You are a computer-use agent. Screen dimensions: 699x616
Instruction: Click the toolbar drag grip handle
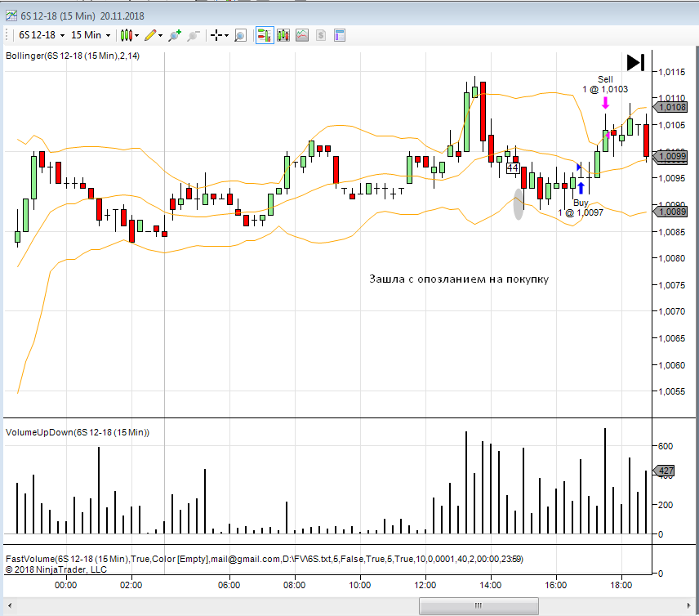(7, 35)
